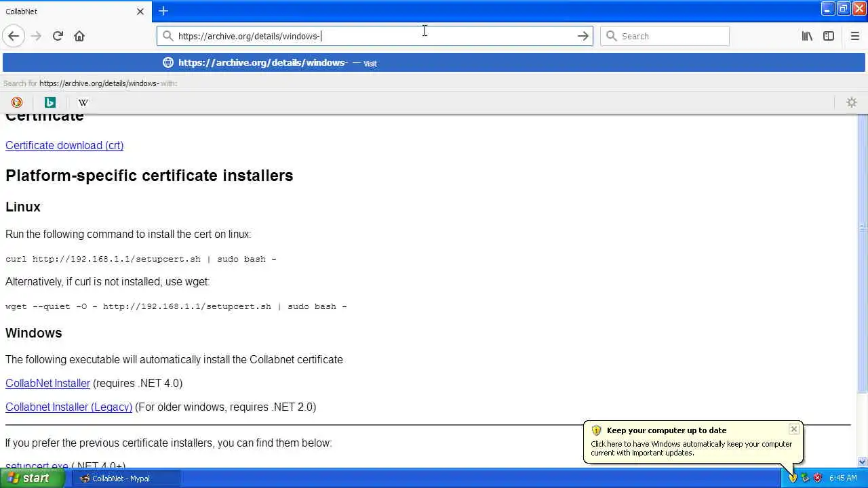Open the browser hamburger menu
868x488 pixels.
coord(854,36)
